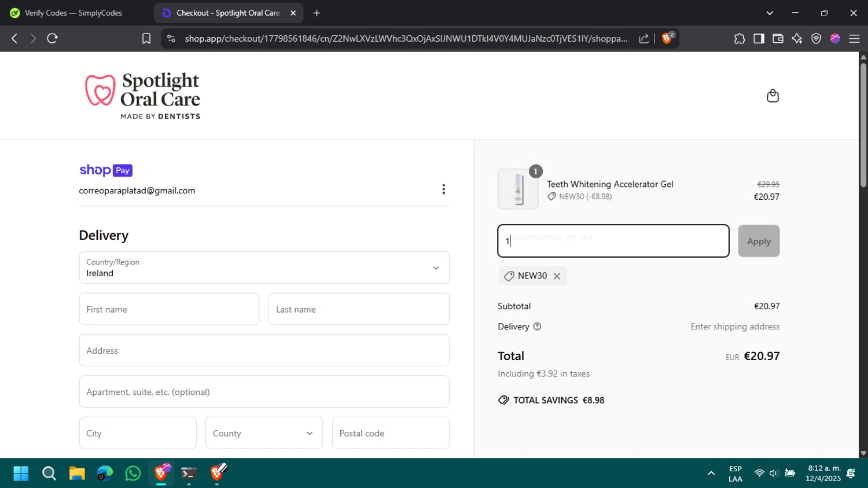Screen dimensions: 868x488
Task: Click the First name field
Action: (169, 309)
